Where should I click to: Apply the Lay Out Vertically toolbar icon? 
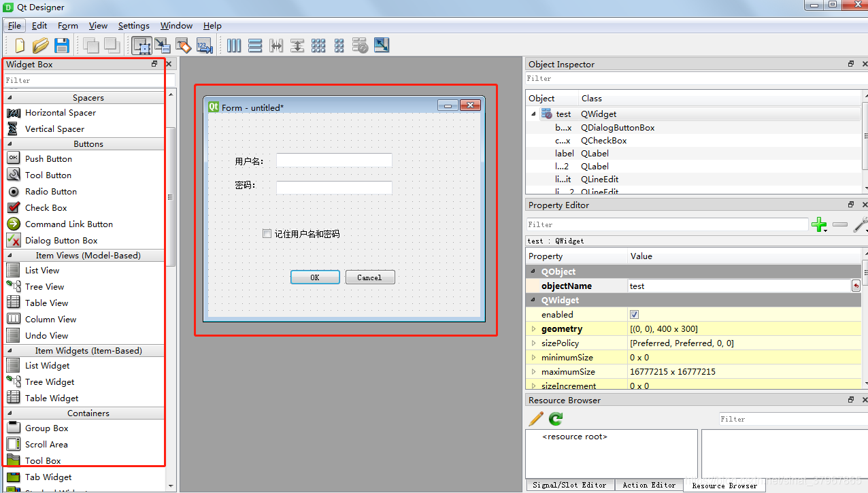tap(255, 46)
